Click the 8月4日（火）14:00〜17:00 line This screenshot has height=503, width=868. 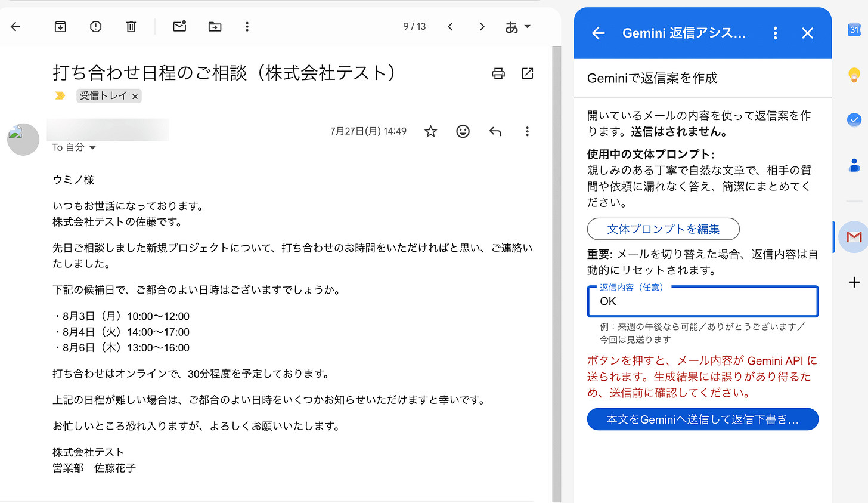tap(122, 332)
